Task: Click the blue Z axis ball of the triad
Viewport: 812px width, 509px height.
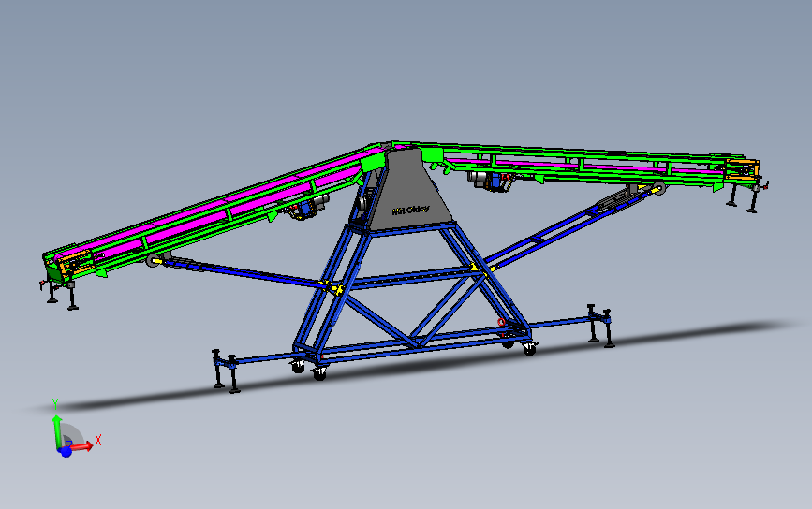Action: pyautogui.click(x=66, y=452)
